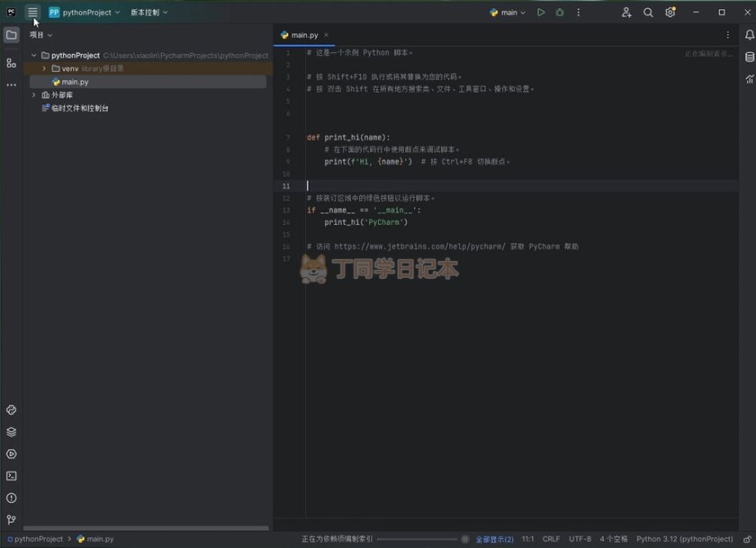Click the indexing progress bar
Image resolution: width=756 pixels, height=548 pixels.
click(418, 539)
